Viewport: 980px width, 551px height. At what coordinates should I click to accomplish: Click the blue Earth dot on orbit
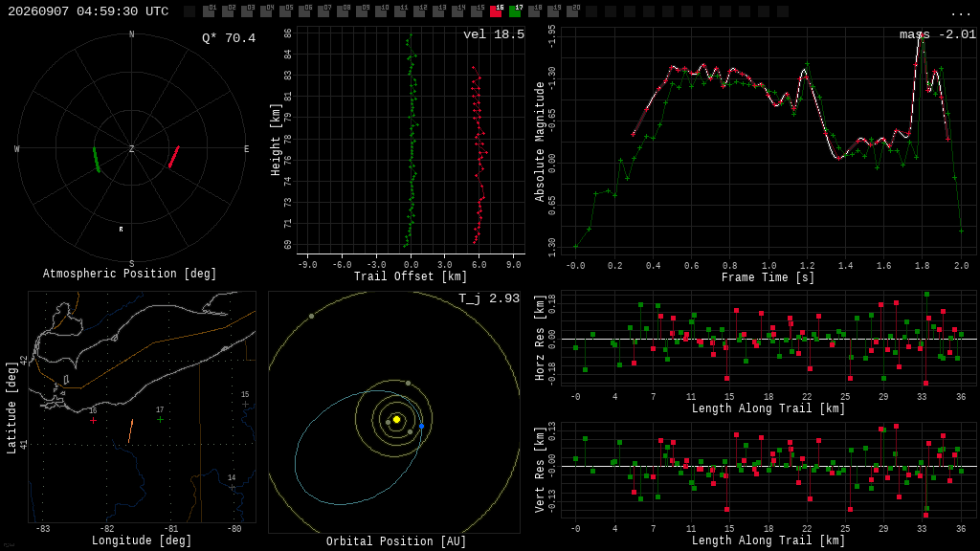(x=421, y=426)
